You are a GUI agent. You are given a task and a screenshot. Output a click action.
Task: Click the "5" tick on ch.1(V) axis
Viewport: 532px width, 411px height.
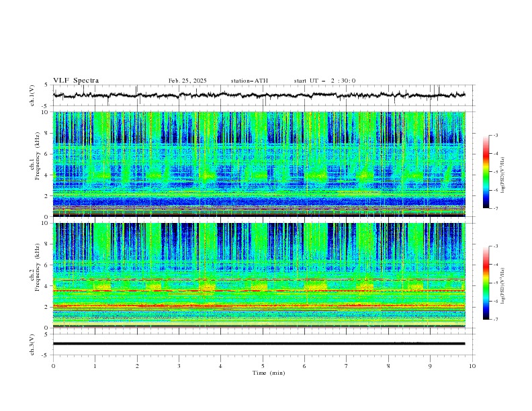tap(47, 85)
